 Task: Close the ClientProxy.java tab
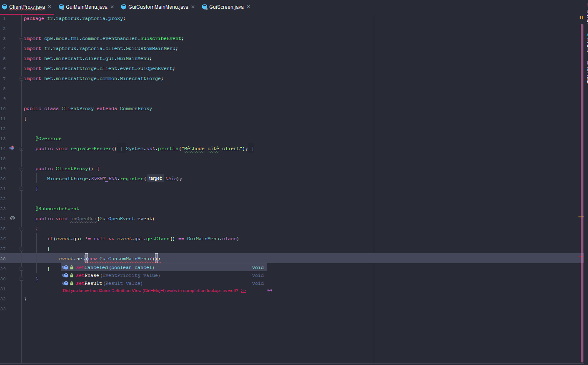[50, 7]
